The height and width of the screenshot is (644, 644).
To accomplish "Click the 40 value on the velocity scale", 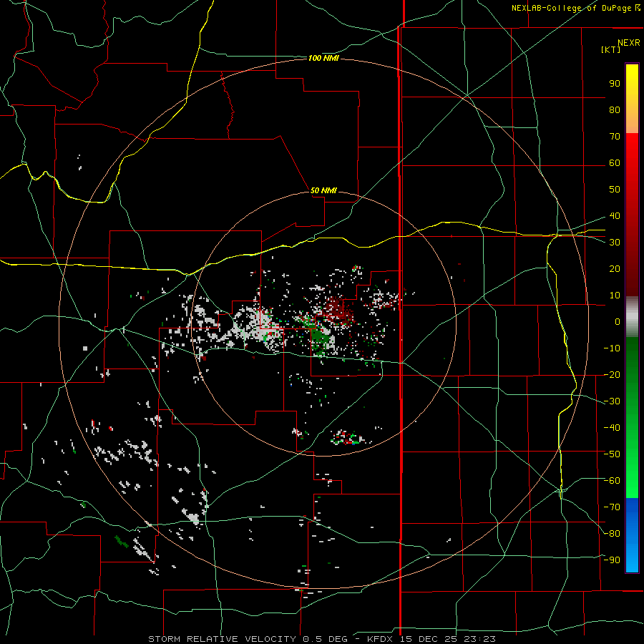I will (615, 216).
